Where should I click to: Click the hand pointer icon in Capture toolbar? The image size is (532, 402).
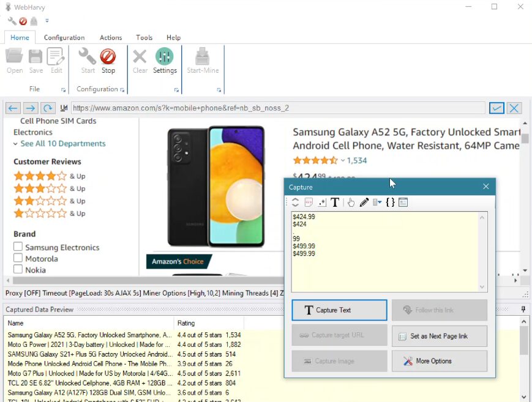[x=351, y=203]
